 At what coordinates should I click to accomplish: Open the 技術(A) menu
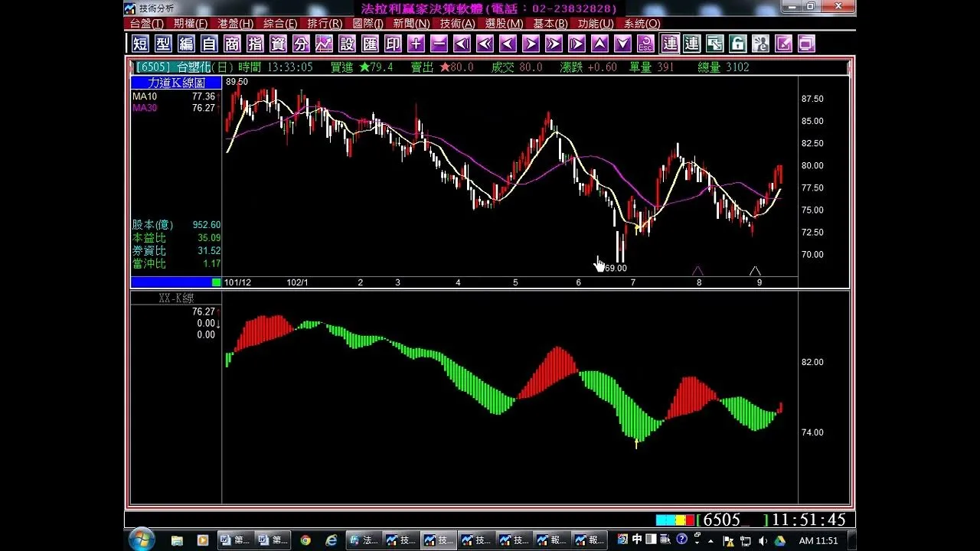[457, 24]
